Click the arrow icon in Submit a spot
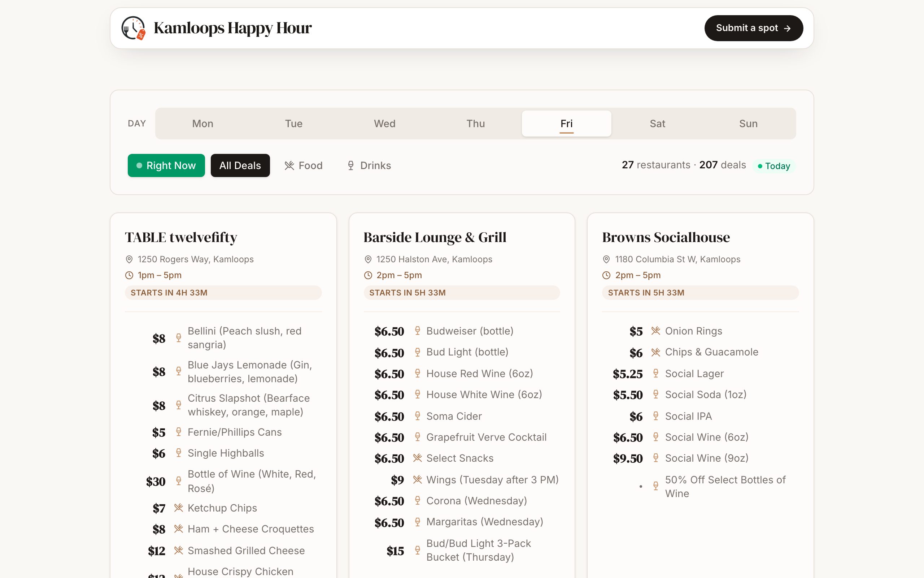This screenshot has height=578, width=924. pos(787,28)
